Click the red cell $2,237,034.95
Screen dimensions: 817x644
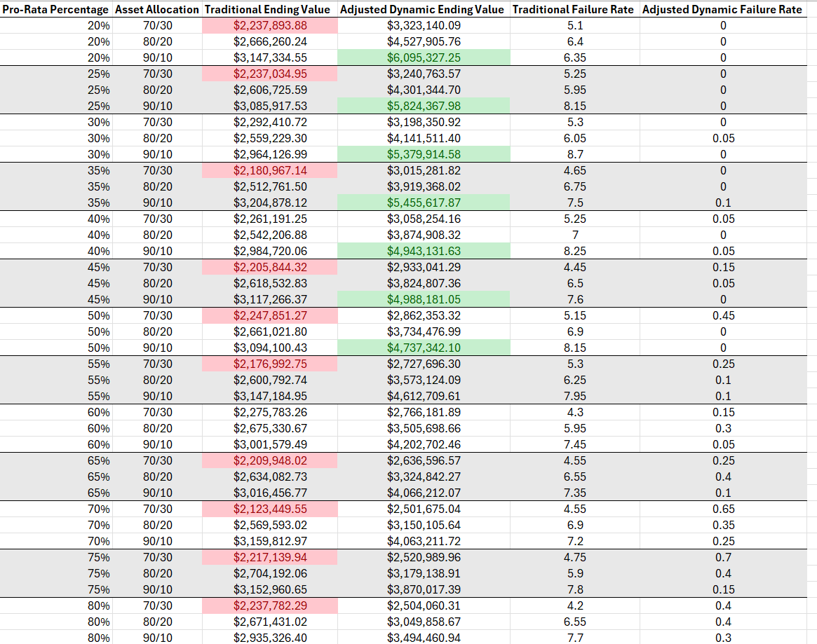pyautogui.click(x=269, y=74)
